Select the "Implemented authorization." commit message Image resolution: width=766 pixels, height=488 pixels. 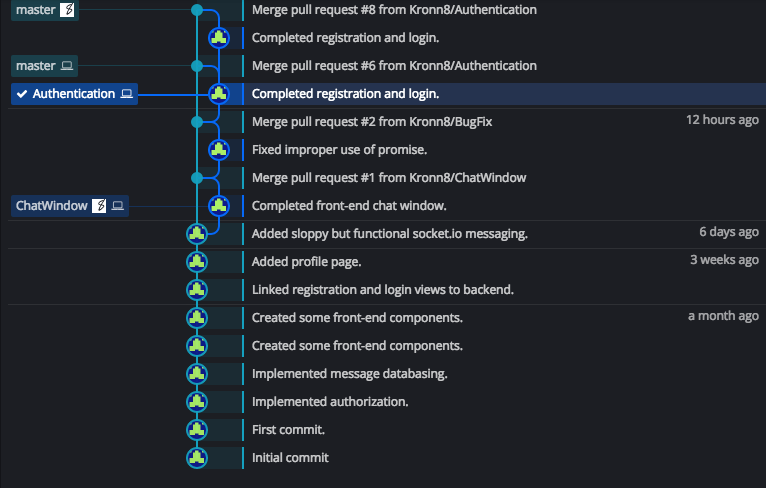tap(330, 402)
